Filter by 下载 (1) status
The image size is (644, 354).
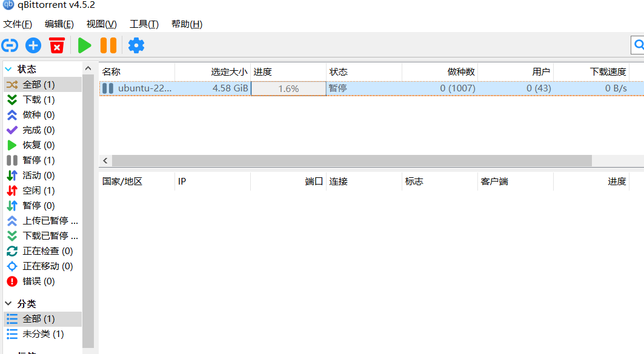coord(43,100)
